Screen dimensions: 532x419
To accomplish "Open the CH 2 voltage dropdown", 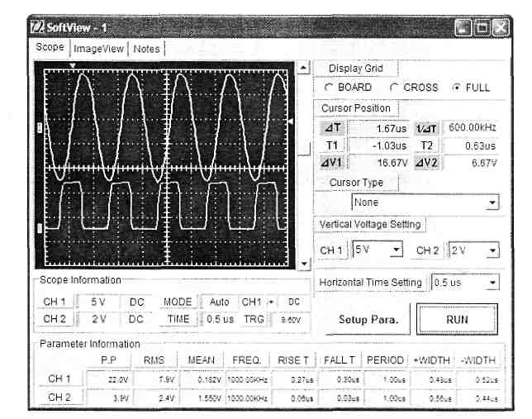I will click(474, 251).
